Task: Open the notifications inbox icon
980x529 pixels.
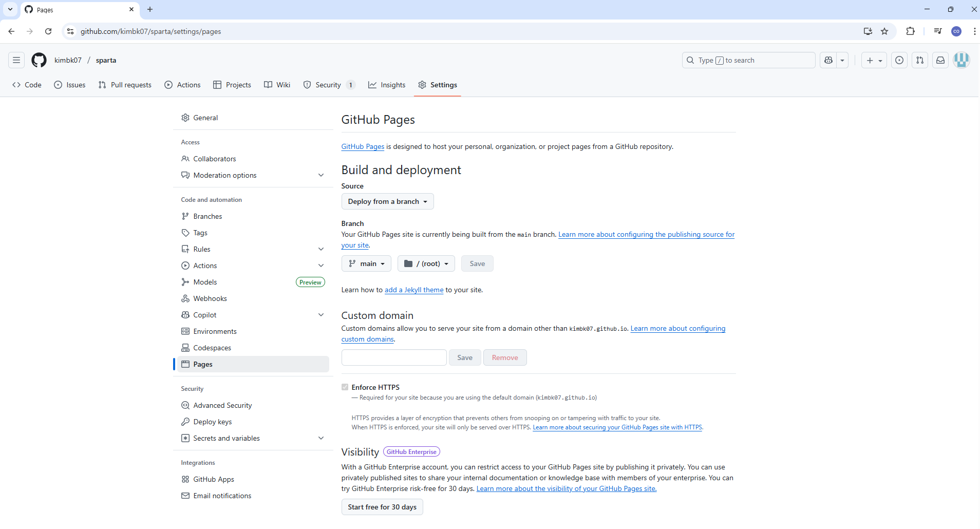Action: pyautogui.click(x=940, y=60)
